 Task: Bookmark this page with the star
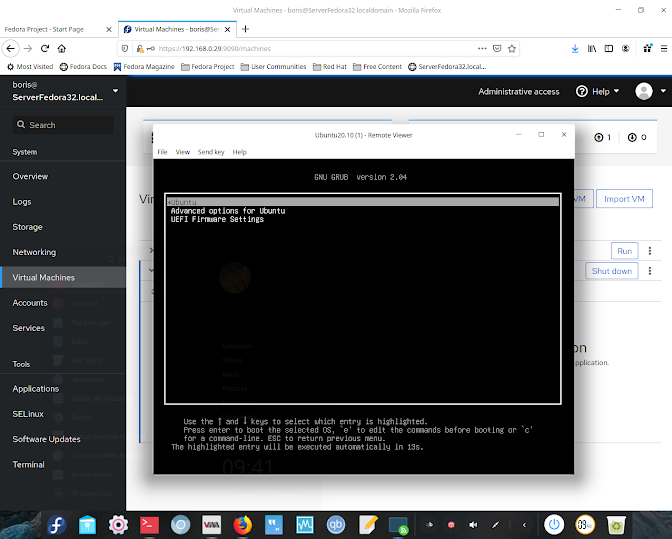tap(512, 48)
